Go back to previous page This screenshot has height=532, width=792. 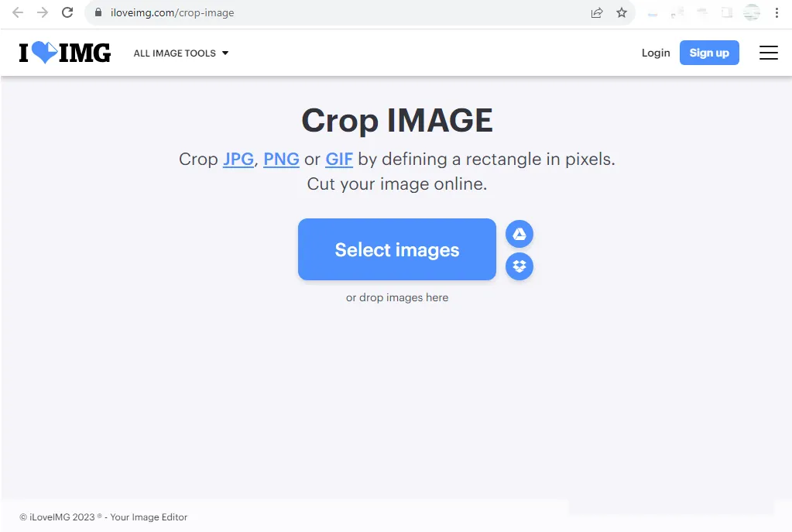[x=18, y=12]
